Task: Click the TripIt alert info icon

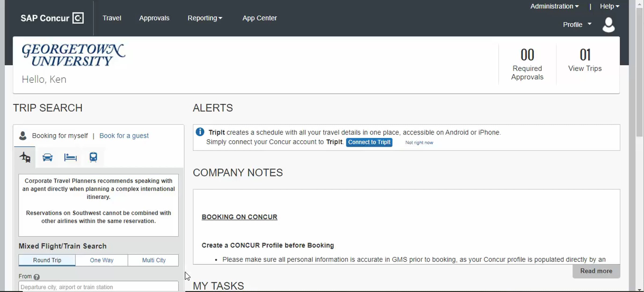Action: (200, 132)
